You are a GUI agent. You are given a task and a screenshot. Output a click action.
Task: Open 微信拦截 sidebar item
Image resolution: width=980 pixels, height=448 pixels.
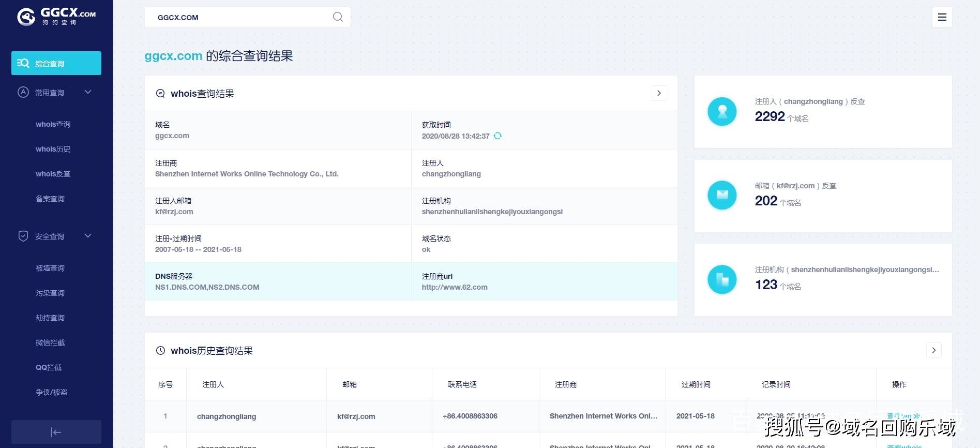50,342
